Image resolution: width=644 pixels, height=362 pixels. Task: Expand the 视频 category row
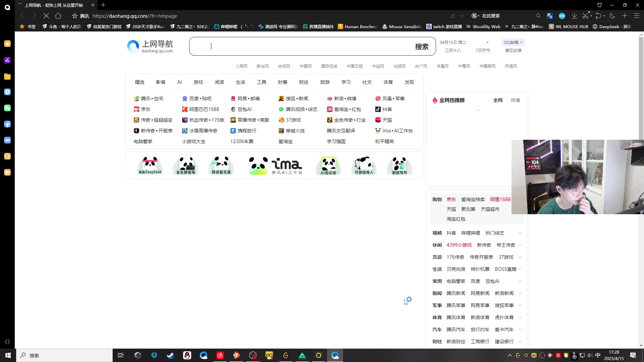pyautogui.click(x=520, y=233)
